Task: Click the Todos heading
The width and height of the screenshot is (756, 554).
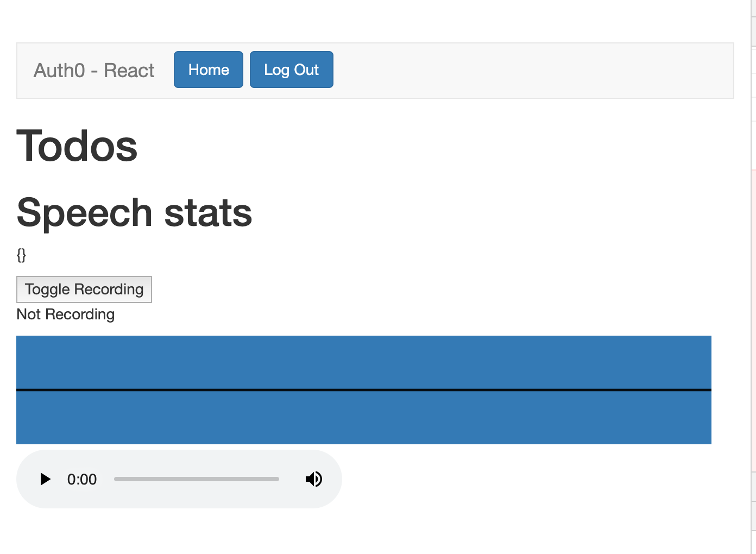Action: click(x=77, y=146)
